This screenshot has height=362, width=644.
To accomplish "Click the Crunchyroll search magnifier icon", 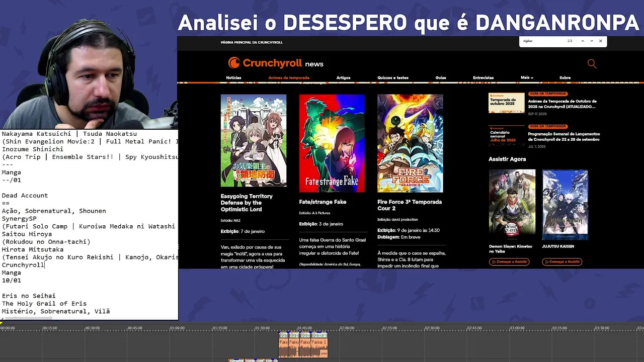I will coord(592,63).
